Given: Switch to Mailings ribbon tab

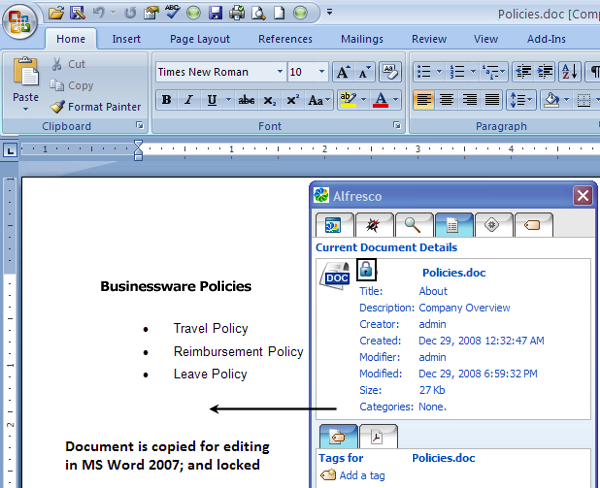Looking at the screenshot, I should (x=362, y=39).
